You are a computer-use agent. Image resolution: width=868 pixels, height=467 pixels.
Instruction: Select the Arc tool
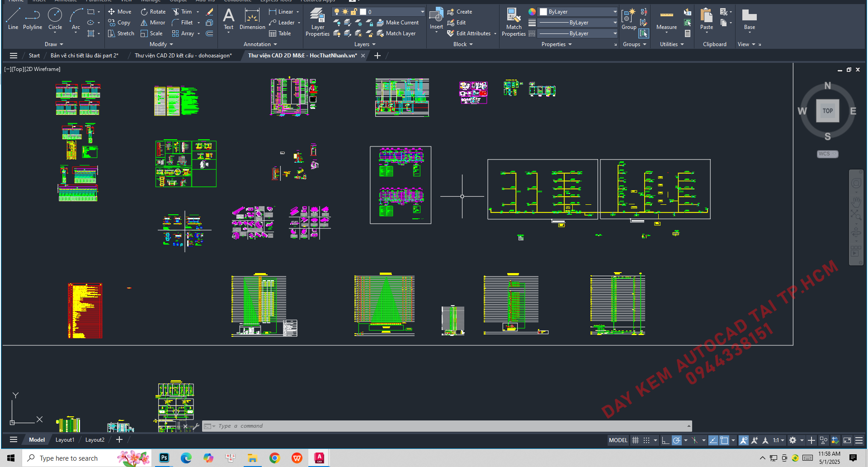pos(76,19)
